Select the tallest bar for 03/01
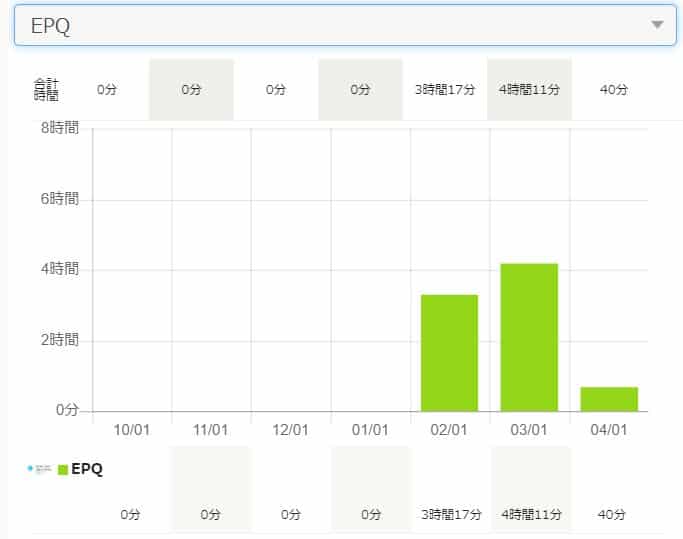 529,337
